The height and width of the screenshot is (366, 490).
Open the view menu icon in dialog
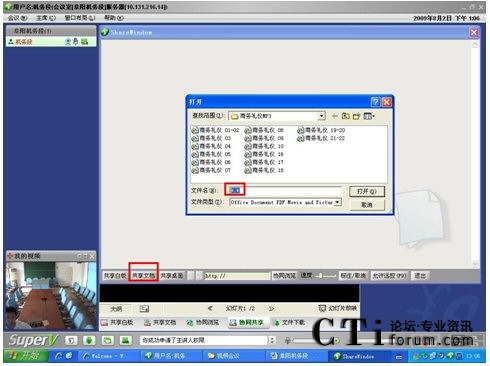(369, 116)
